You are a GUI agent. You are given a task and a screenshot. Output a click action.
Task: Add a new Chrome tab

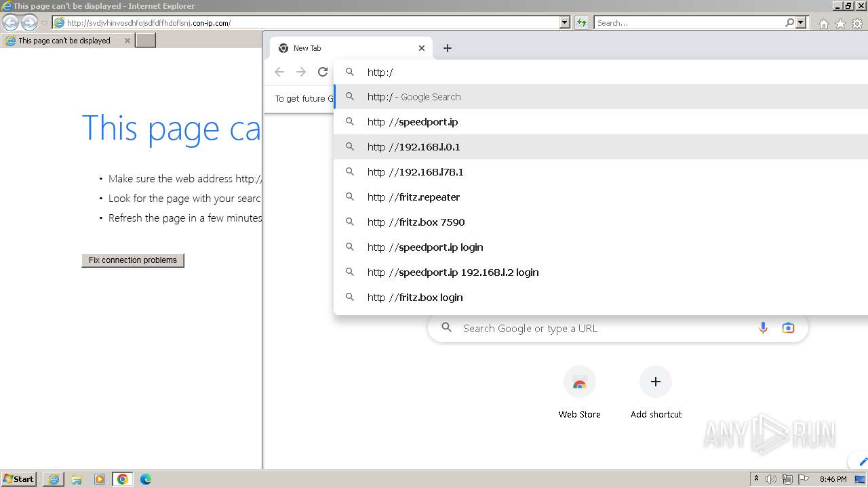point(448,48)
